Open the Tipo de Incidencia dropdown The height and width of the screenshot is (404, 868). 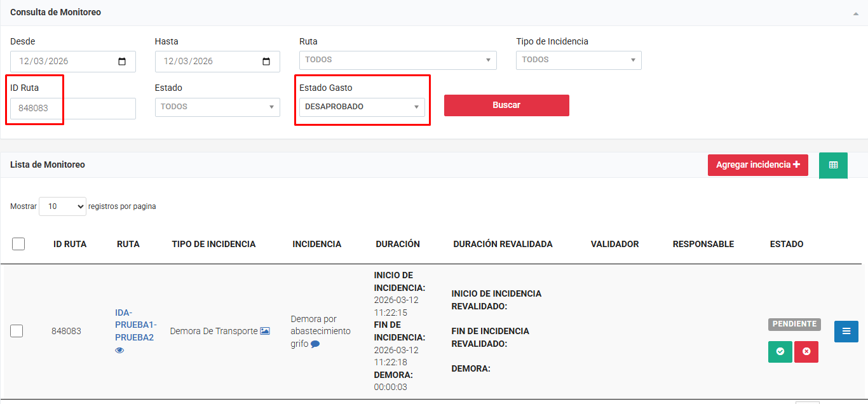[578, 60]
